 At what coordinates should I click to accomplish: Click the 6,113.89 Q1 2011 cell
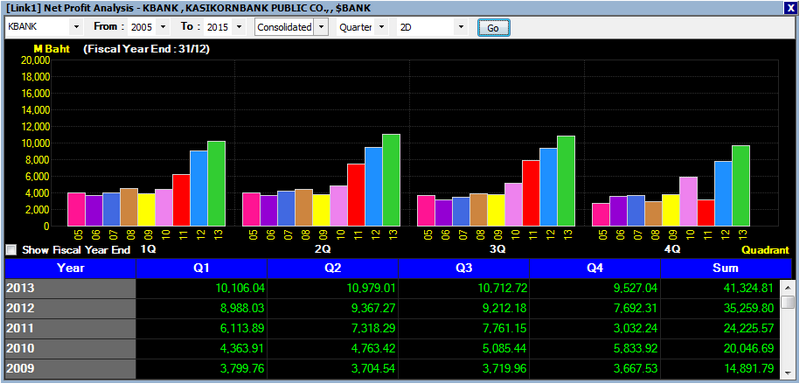(x=202, y=328)
